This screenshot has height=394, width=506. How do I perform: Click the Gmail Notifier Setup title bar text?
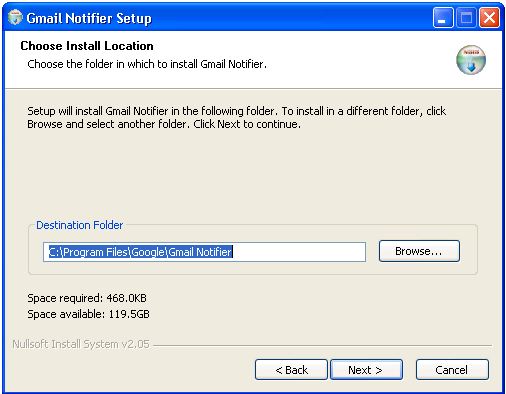[89, 18]
